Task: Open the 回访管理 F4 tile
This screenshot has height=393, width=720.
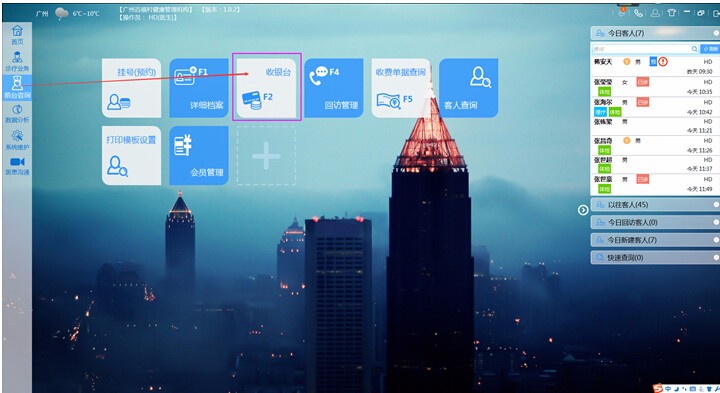Action: [x=334, y=87]
